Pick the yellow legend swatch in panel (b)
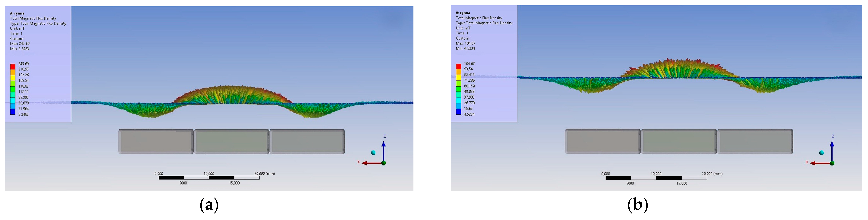 pos(458,77)
